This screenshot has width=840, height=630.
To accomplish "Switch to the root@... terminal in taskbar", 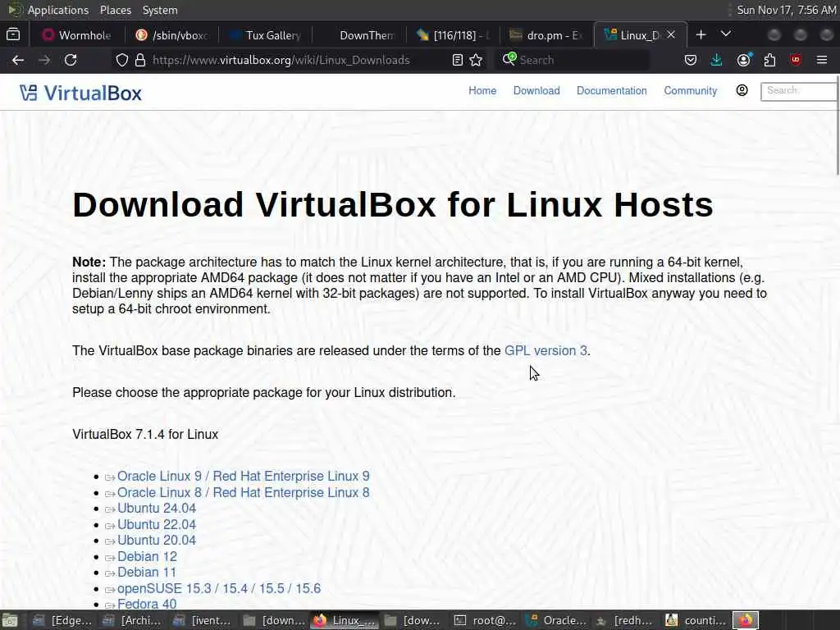I will point(485,620).
